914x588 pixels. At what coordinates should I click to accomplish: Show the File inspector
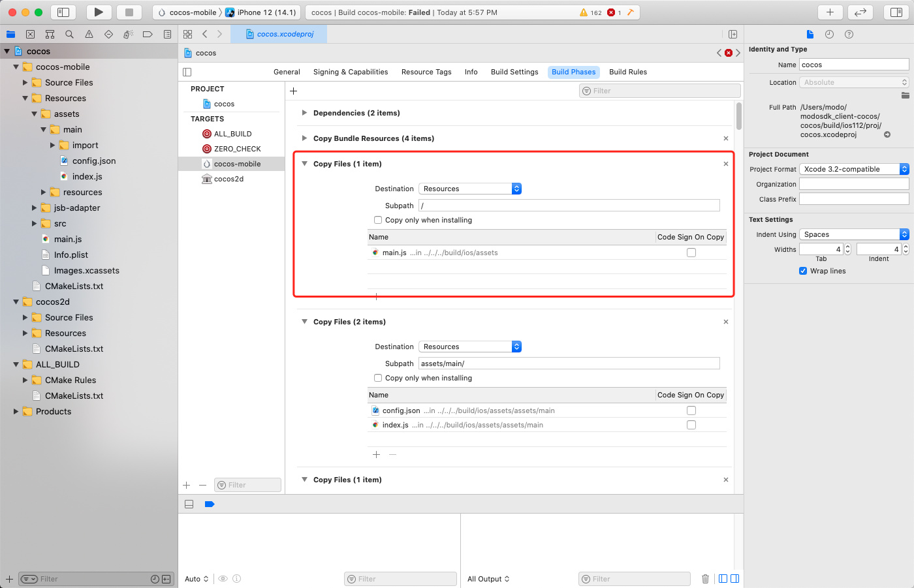pos(810,34)
